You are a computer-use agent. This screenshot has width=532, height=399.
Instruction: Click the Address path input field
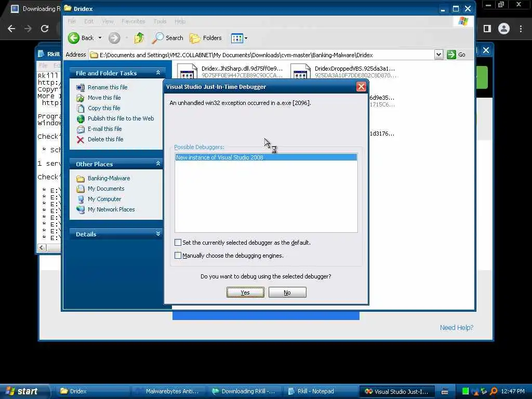[x=262, y=55]
